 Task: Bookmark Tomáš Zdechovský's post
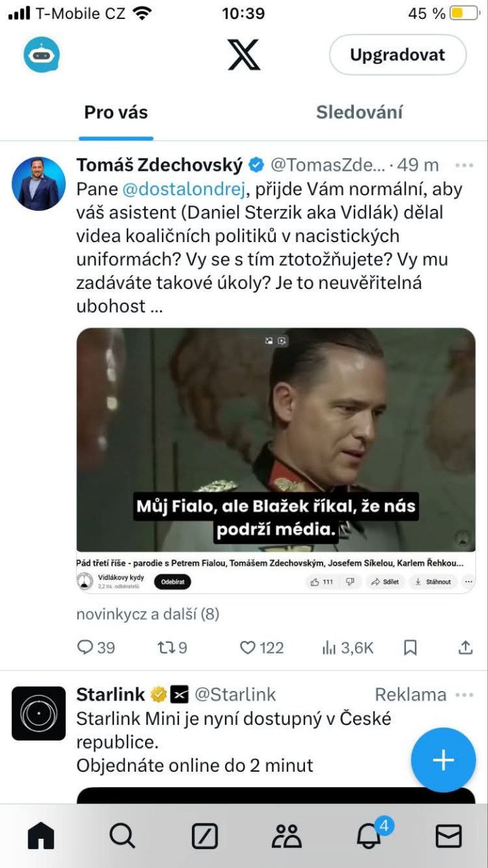410,648
